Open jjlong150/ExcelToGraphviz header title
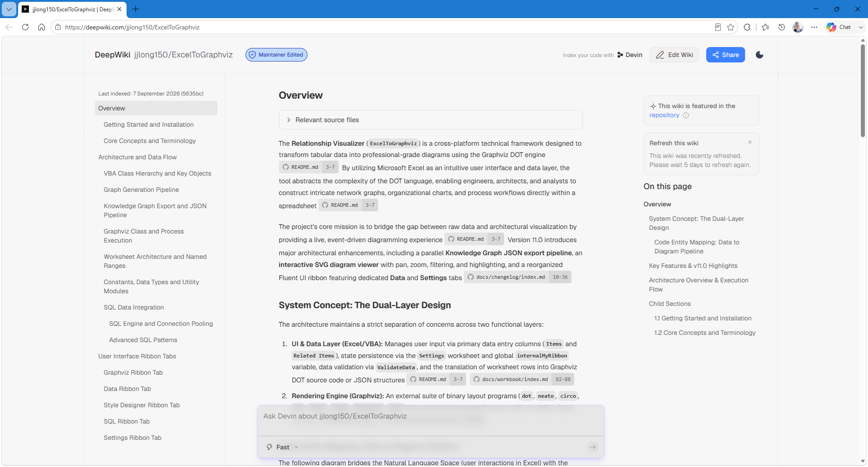868x467 pixels. click(183, 55)
